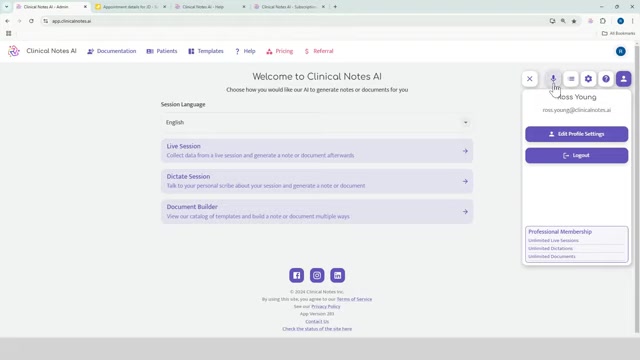
Task: Close the side panel with the X icon
Action: [530, 79]
